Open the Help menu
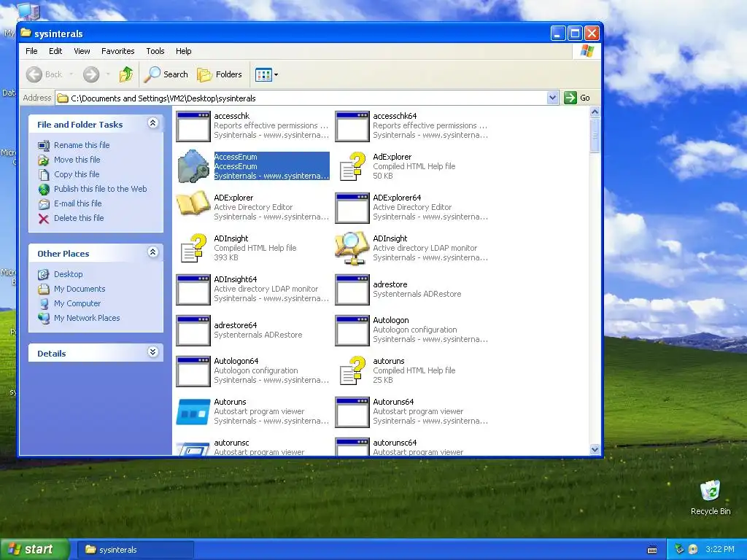Image resolution: width=747 pixels, height=560 pixels. tap(183, 51)
